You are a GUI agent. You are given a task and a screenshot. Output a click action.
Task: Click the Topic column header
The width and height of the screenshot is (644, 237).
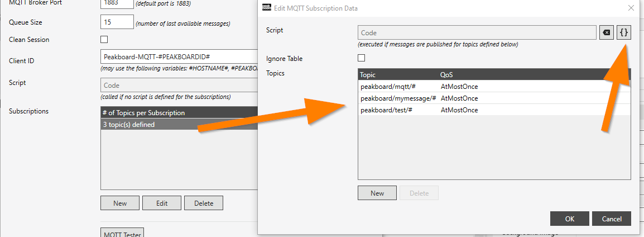[x=368, y=75]
